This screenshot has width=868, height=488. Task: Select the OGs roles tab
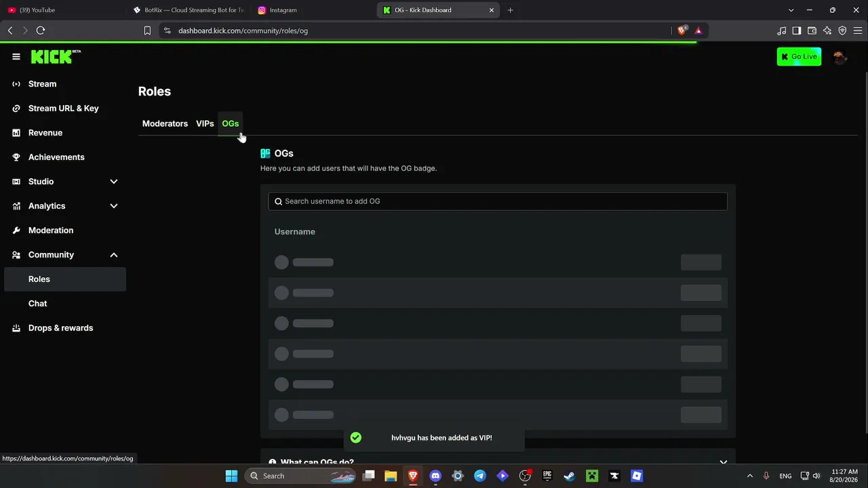tap(231, 123)
